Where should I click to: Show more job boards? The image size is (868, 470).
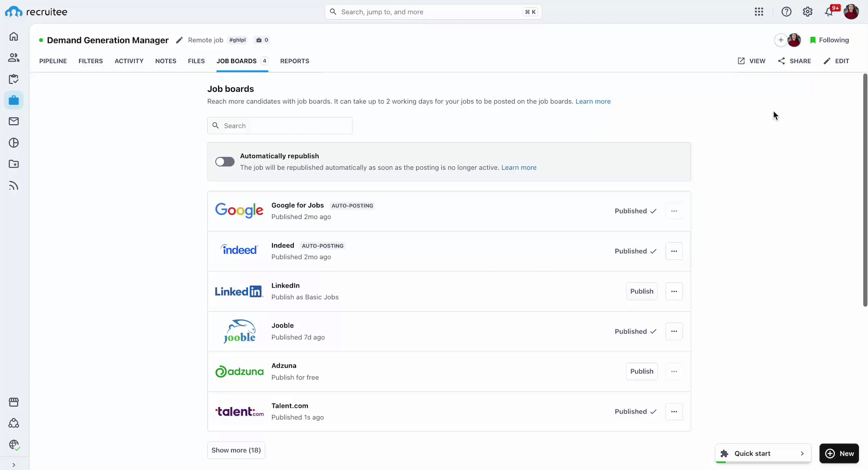point(236,450)
